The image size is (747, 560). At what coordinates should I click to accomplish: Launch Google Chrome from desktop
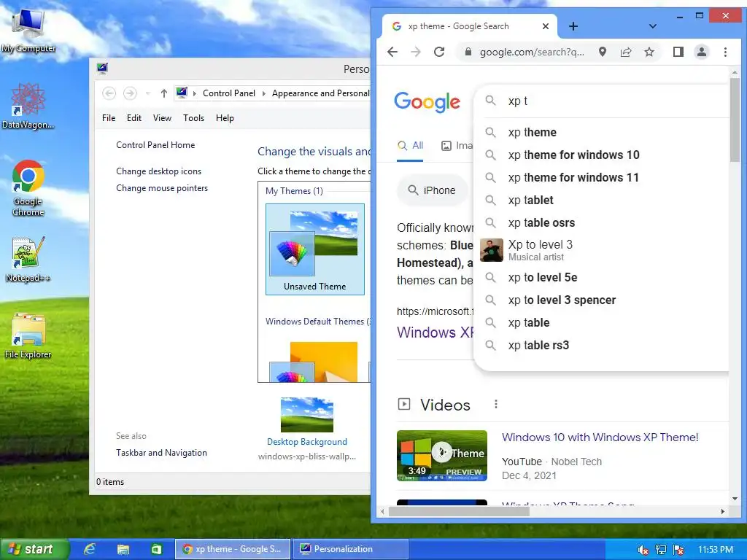(x=28, y=187)
